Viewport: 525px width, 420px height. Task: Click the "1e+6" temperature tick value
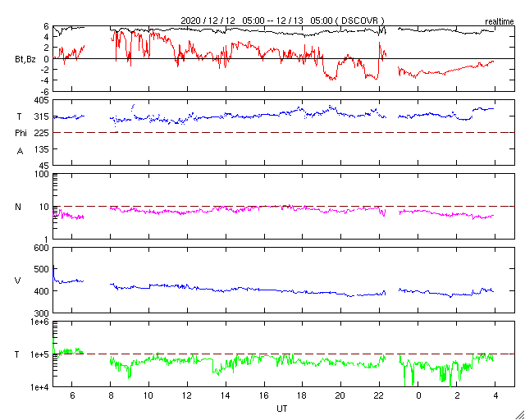pos(39,322)
